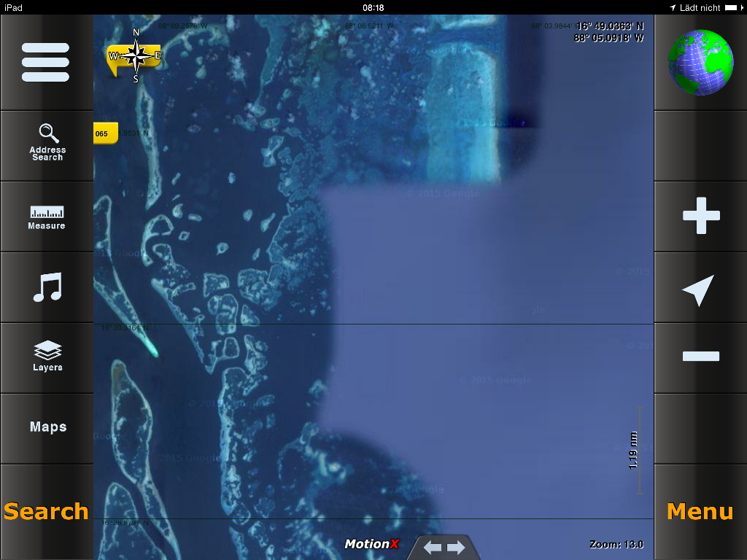Center map with the location arrow

699,289
